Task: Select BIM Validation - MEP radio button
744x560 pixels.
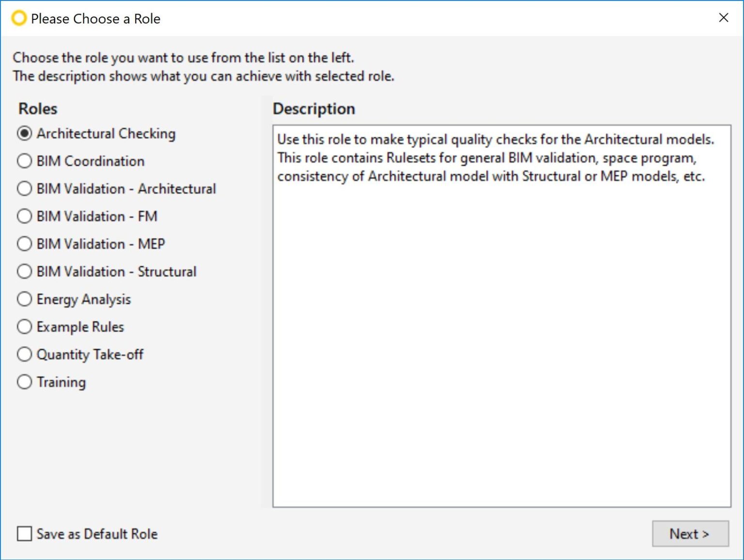Action: (x=91, y=244)
